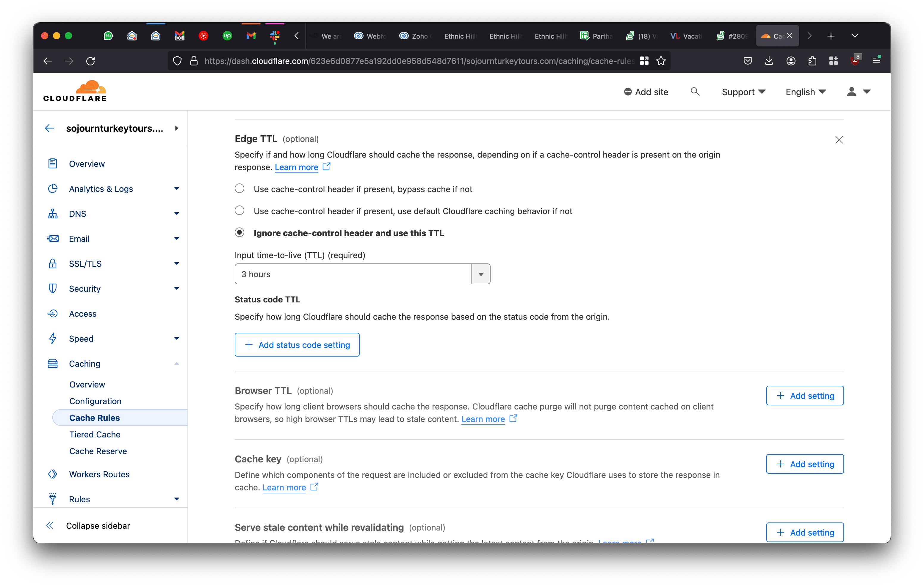The width and height of the screenshot is (924, 587).
Task: Open the Support dropdown menu
Action: [743, 92]
